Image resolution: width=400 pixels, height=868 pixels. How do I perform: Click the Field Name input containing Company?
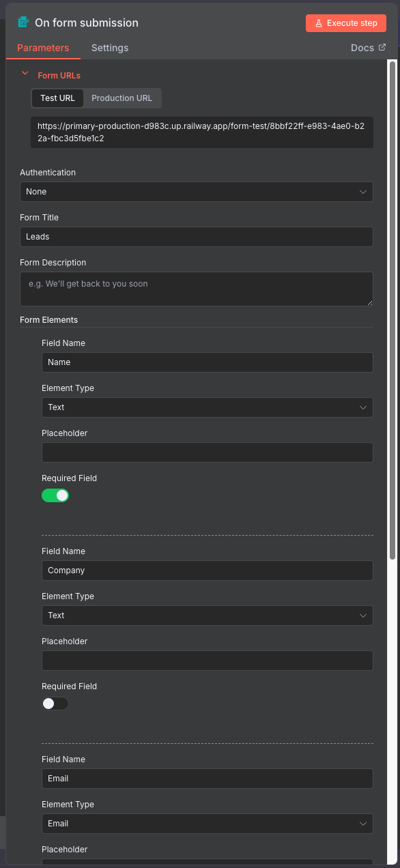208,570
